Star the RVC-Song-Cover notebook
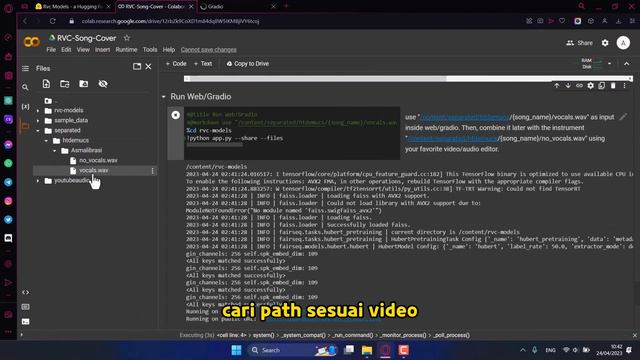 [x=127, y=38]
